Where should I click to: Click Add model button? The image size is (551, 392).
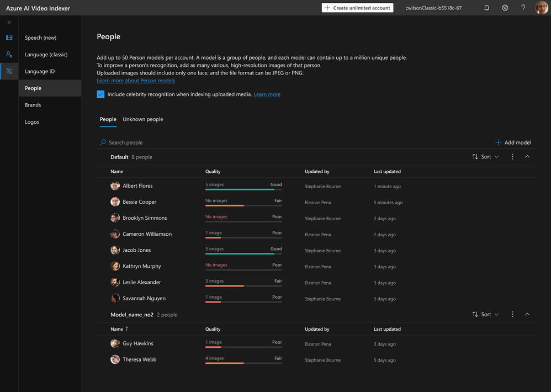point(513,142)
